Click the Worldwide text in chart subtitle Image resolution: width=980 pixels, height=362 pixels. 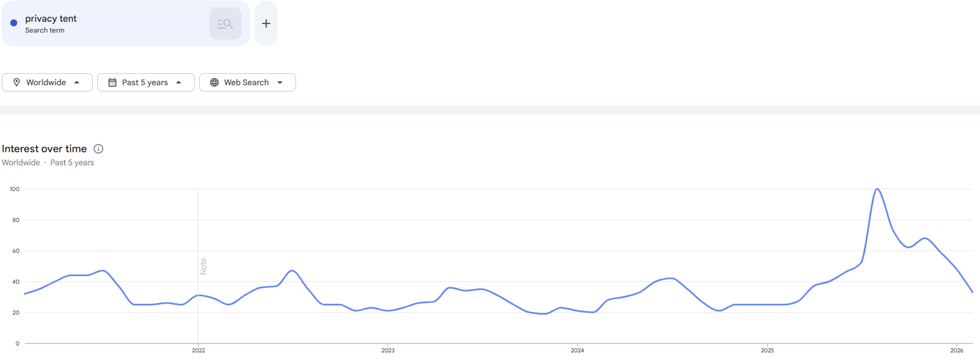(21, 163)
